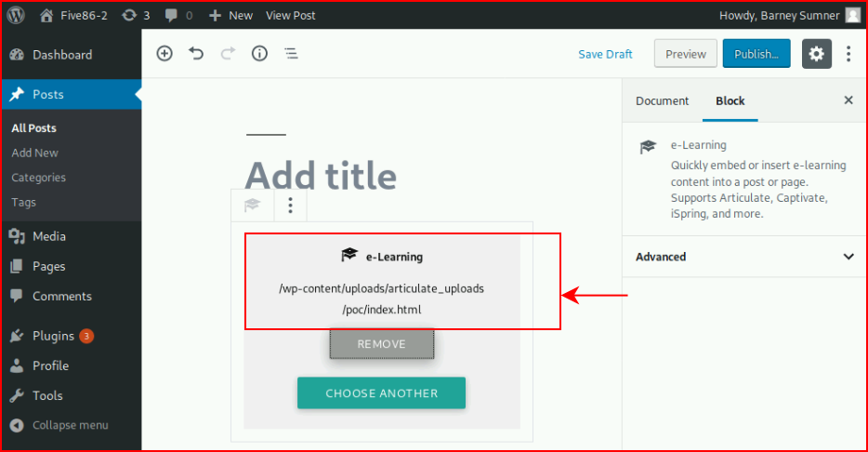Click the e-Learning block description text
This screenshot has width=868, height=452.
[758, 190]
